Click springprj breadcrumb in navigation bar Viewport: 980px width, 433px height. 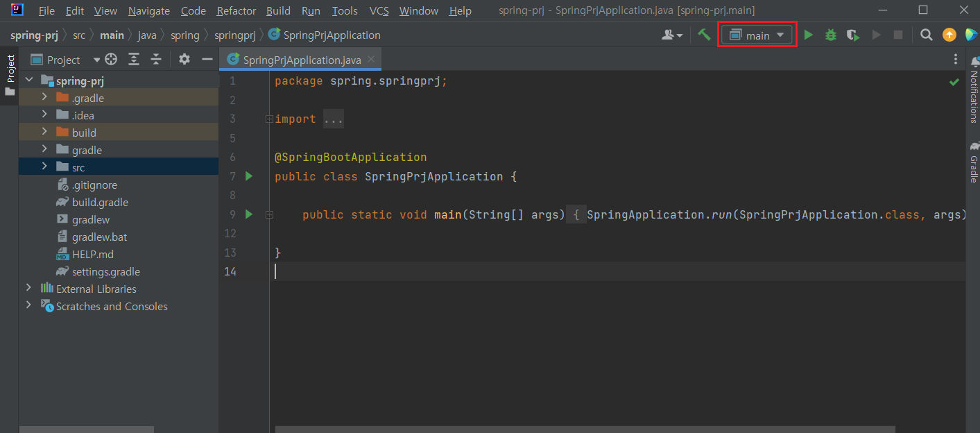coord(234,35)
